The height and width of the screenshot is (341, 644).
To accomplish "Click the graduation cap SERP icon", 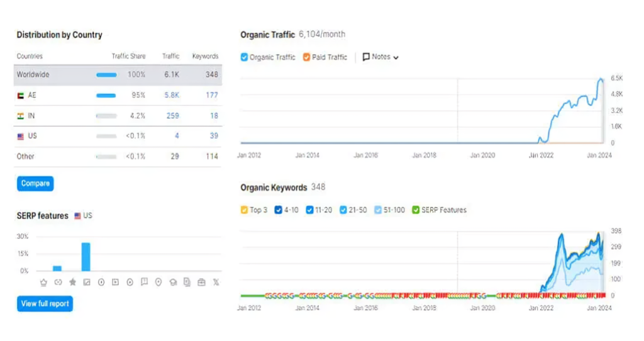I will click(173, 282).
